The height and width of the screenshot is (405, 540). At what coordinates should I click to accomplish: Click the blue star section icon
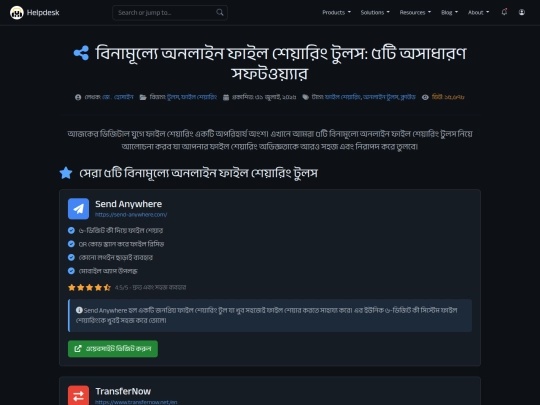tap(66, 173)
